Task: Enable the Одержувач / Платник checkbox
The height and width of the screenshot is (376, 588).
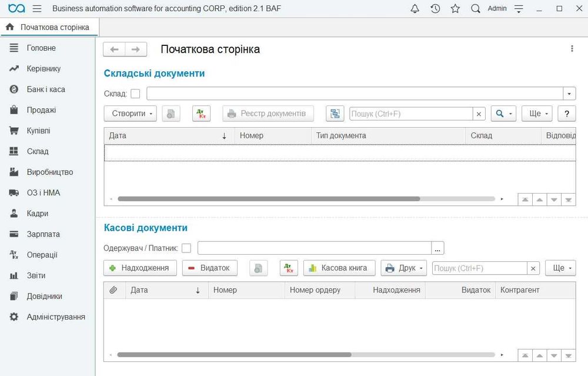Action: pyautogui.click(x=186, y=248)
